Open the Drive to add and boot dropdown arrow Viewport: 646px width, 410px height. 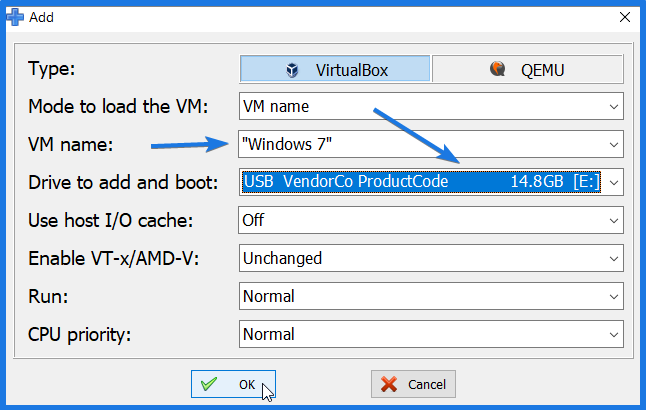click(x=613, y=183)
